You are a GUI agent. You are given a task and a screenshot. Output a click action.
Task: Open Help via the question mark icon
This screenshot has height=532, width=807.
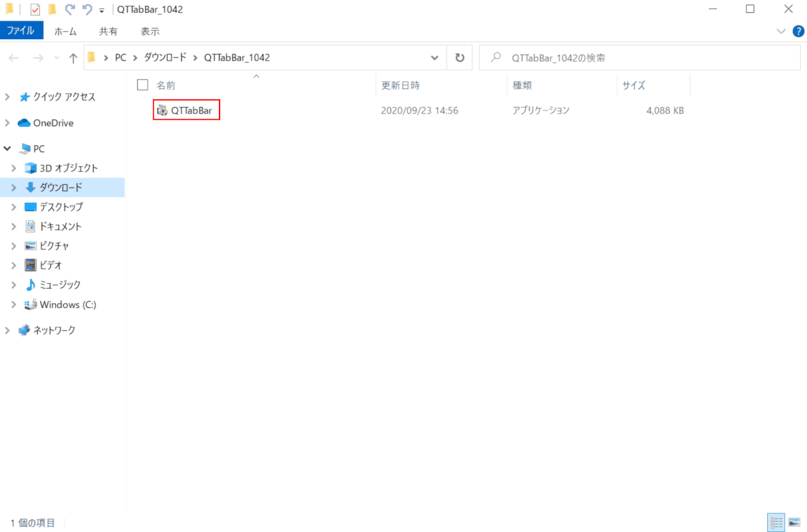point(798,31)
